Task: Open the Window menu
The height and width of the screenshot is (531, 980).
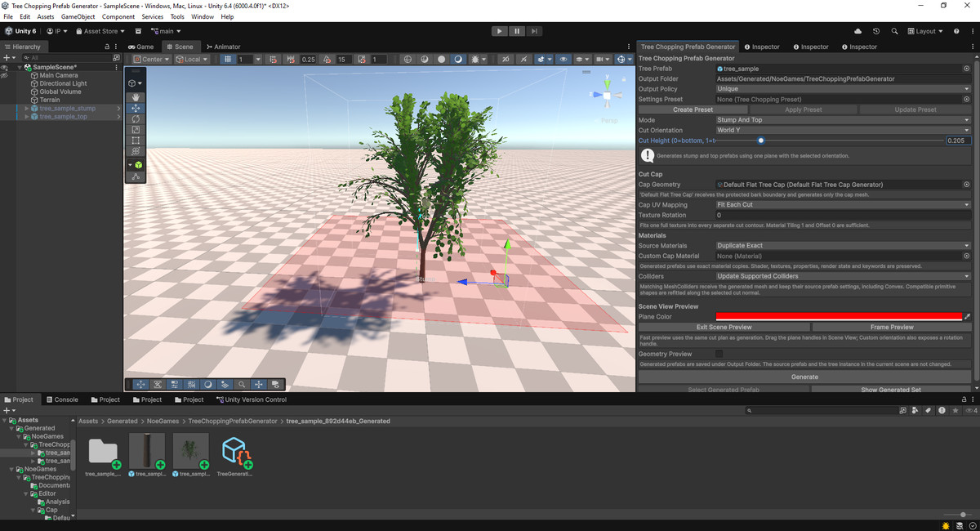Action: (x=203, y=16)
